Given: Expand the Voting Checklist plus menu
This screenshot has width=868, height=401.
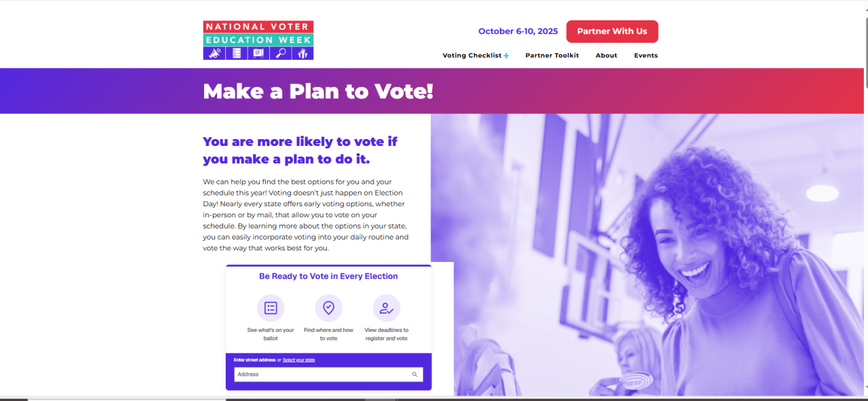Looking at the screenshot, I should pyautogui.click(x=506, y=56).
